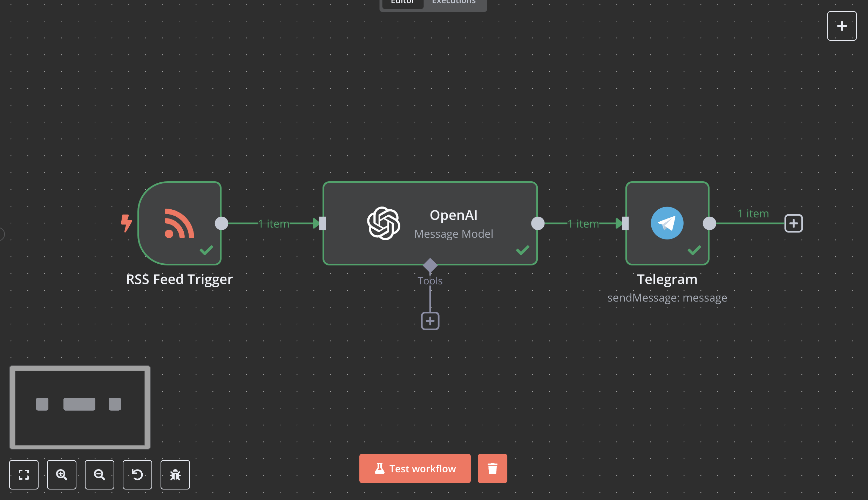Add a tool via the Tools plus connector
The image size is (868, 500).
430,320
